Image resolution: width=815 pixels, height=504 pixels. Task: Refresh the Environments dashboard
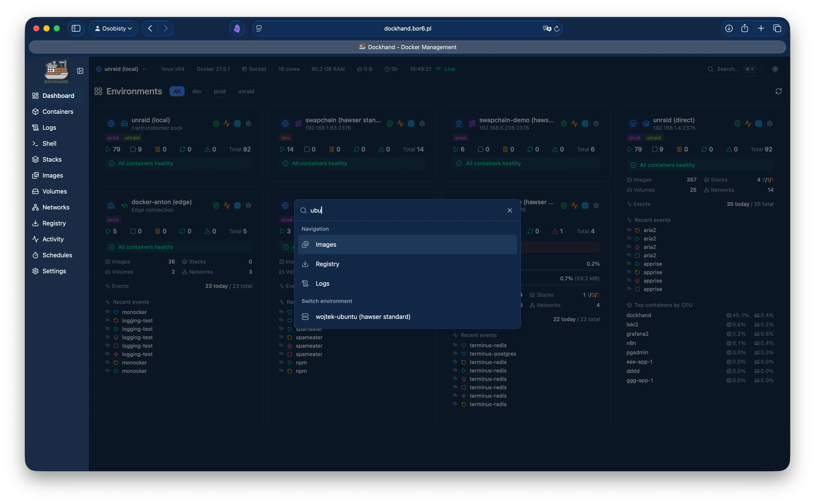778,91
